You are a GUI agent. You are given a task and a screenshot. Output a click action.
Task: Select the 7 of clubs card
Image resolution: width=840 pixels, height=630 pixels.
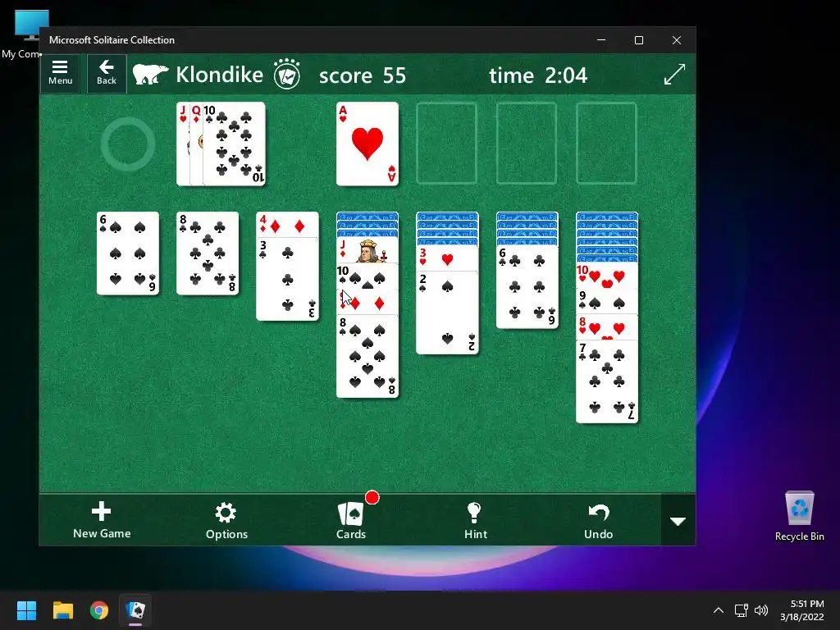(x=607, y=381)
